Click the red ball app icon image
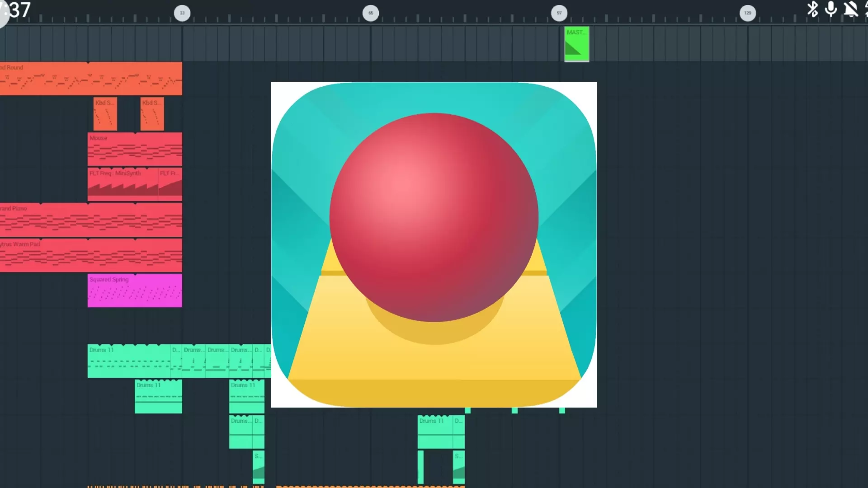868x488 pixels. click(x=434, y=244)
